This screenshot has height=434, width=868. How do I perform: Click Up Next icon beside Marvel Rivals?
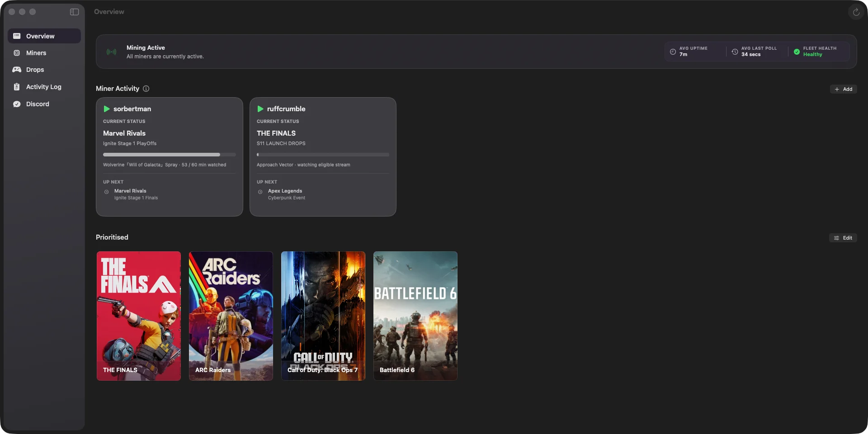click(x=107, y=192)
